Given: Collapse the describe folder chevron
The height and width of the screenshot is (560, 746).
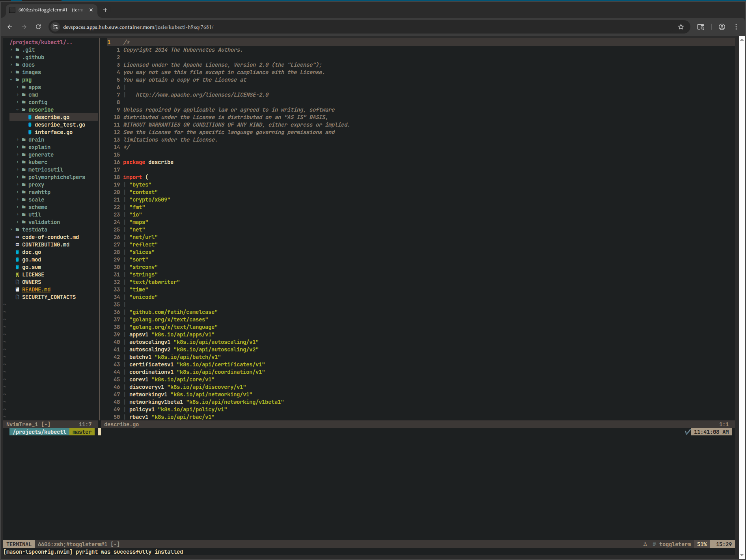Looking at the screenshot, I should point(18,110).
